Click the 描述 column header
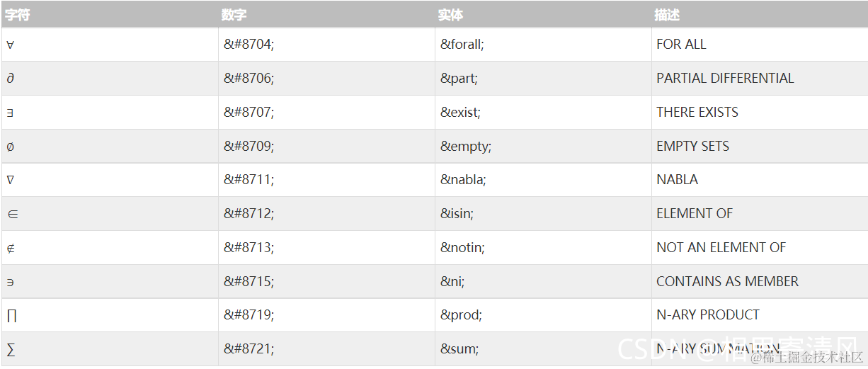The height and width of the screenshot is (369, 868). coord(667,15)
